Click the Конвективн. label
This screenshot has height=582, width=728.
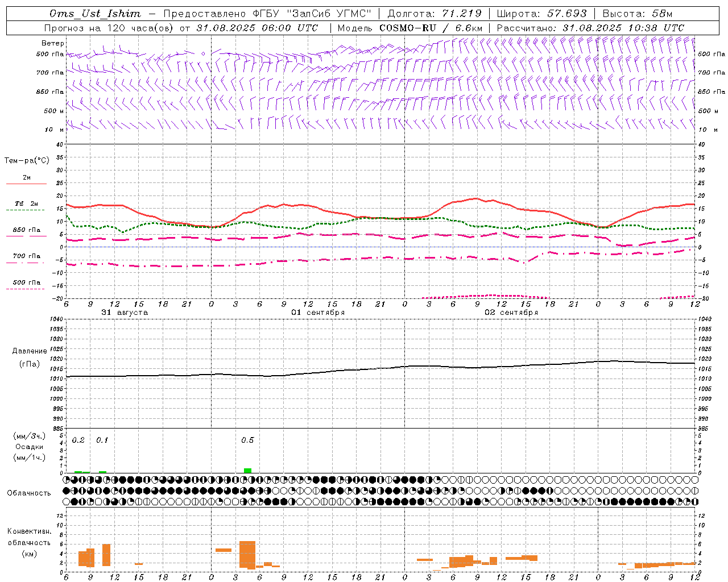point(30,531)
